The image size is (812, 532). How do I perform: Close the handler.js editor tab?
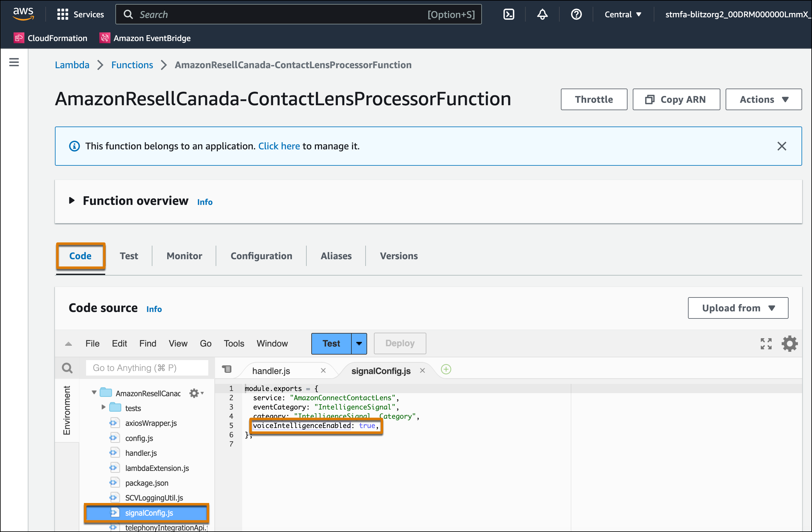[323, 371]
